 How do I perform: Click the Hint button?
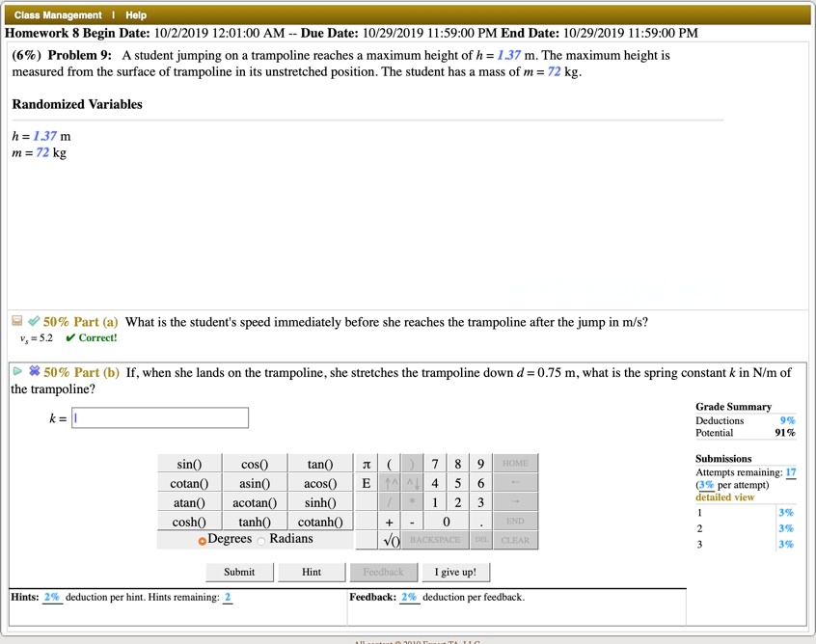tap(312, 572)
